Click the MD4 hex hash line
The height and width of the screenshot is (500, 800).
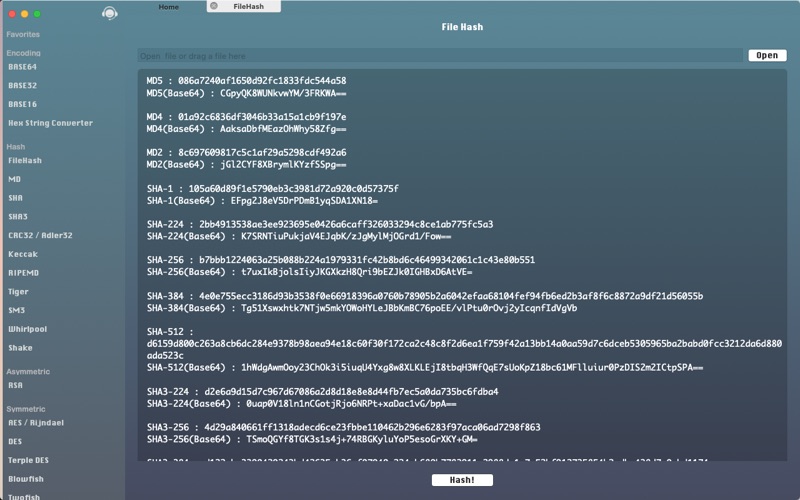pos(246,117)
